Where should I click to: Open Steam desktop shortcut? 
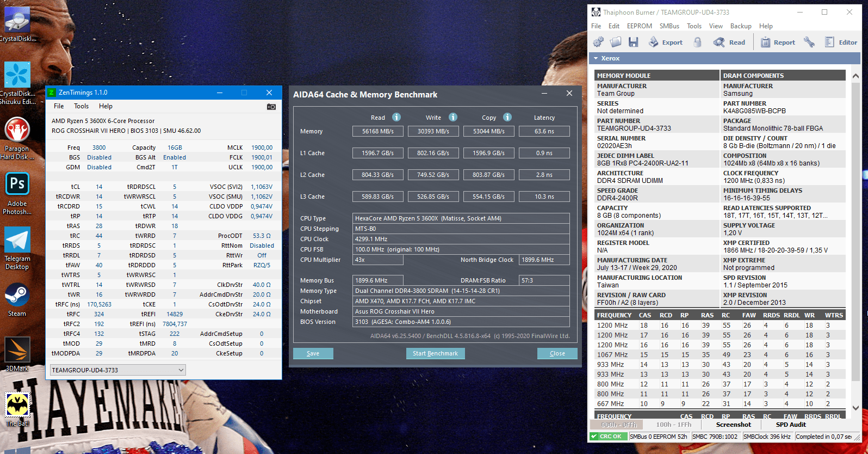[17, 300]
